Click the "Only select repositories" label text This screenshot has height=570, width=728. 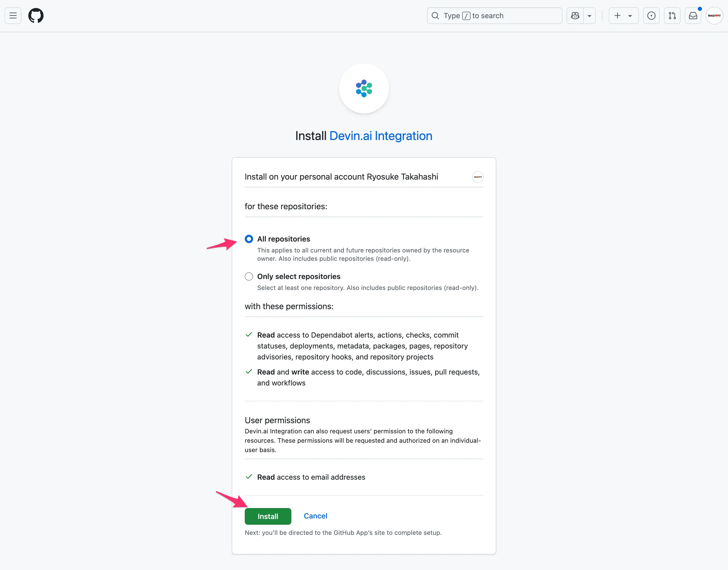pos(298,276)
